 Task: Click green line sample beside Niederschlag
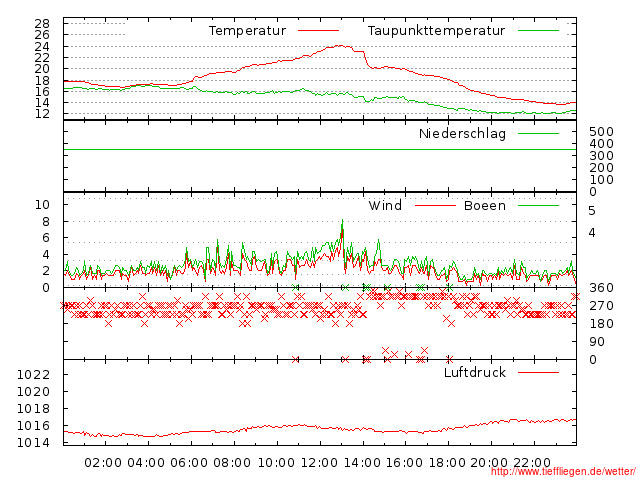538,133
